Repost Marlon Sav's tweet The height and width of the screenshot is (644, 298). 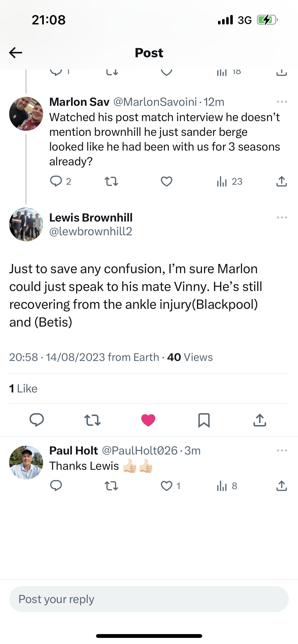point(111,181)
